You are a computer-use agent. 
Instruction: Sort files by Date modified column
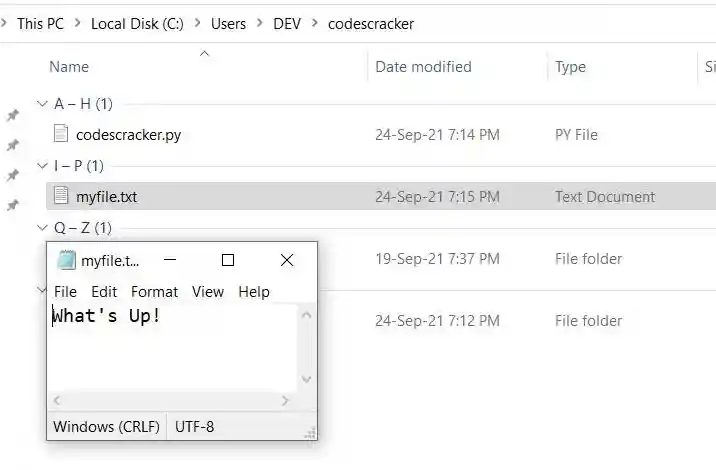[423, 67]
